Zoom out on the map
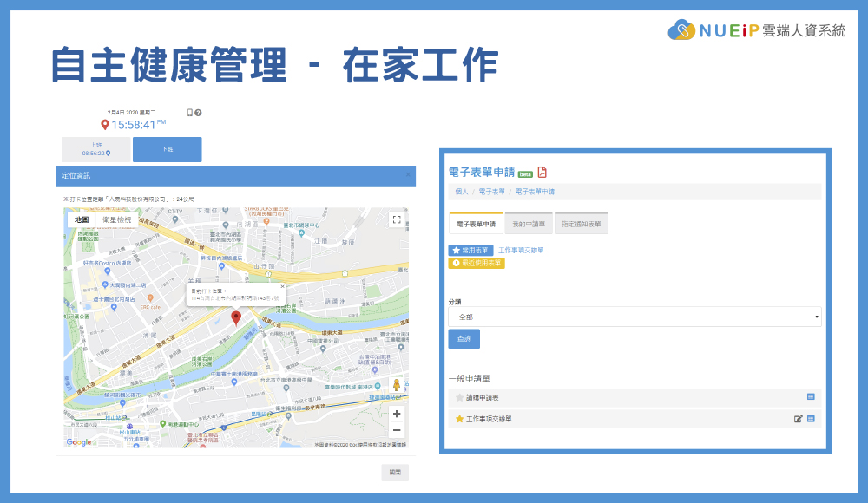The width and height of the screenshot is (868, 503). 397,430
